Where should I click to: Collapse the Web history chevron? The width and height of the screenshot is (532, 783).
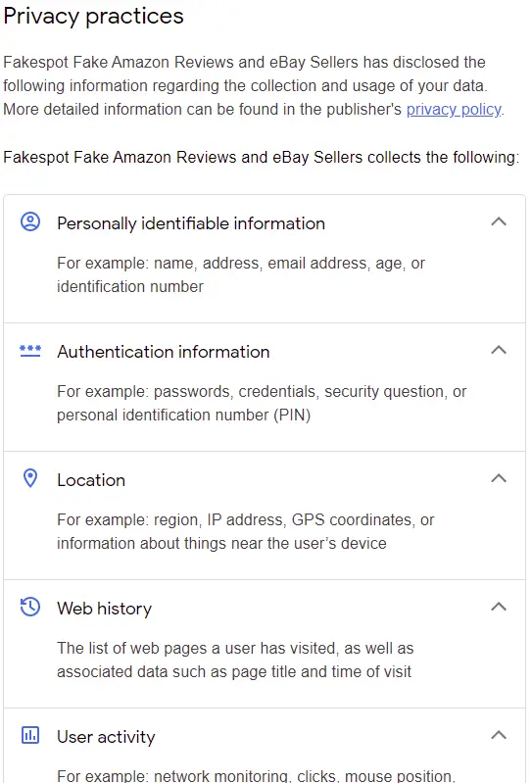pyautogui.click(x=499, y=607)
